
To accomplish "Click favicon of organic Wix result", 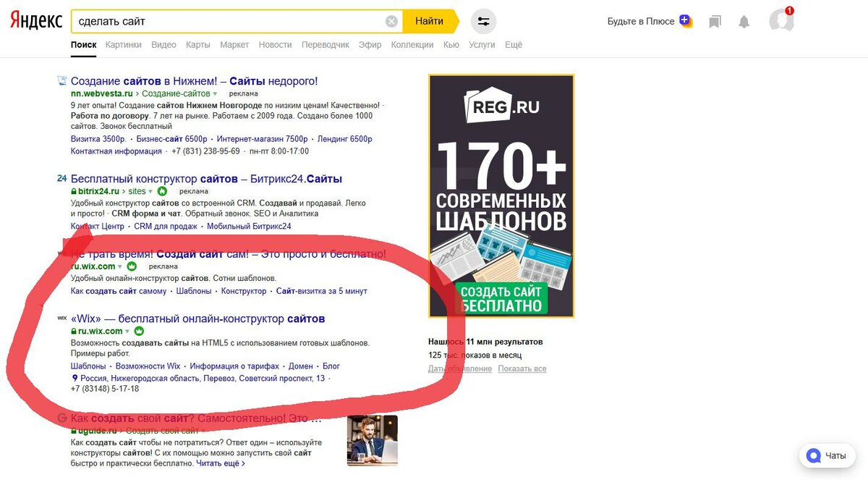I will tap(61, 317).
